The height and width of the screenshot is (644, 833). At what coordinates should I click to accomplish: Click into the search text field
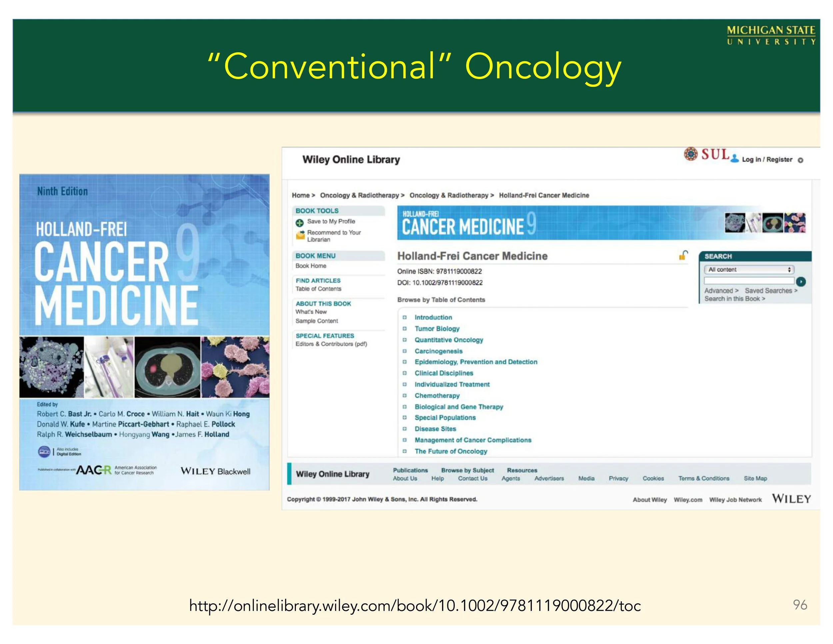(x=749, y=281)
